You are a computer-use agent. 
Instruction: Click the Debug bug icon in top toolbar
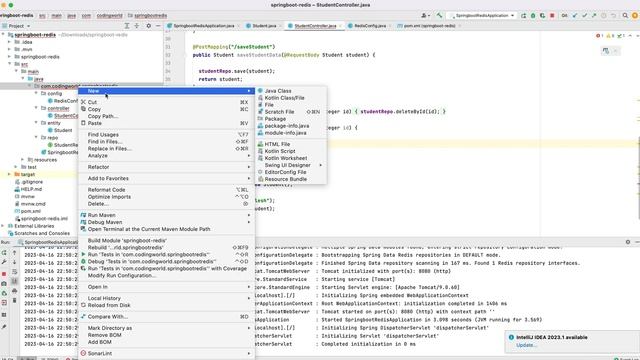533,16
